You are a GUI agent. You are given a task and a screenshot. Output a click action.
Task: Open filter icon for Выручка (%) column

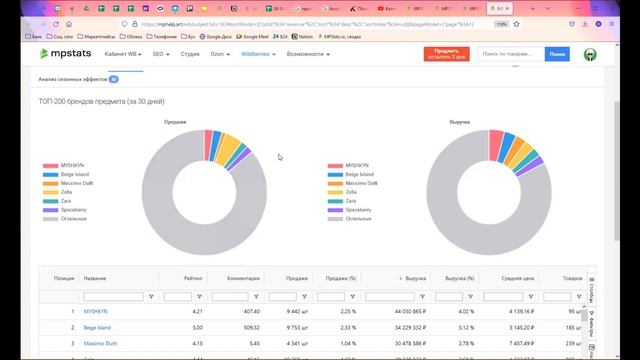471,297
